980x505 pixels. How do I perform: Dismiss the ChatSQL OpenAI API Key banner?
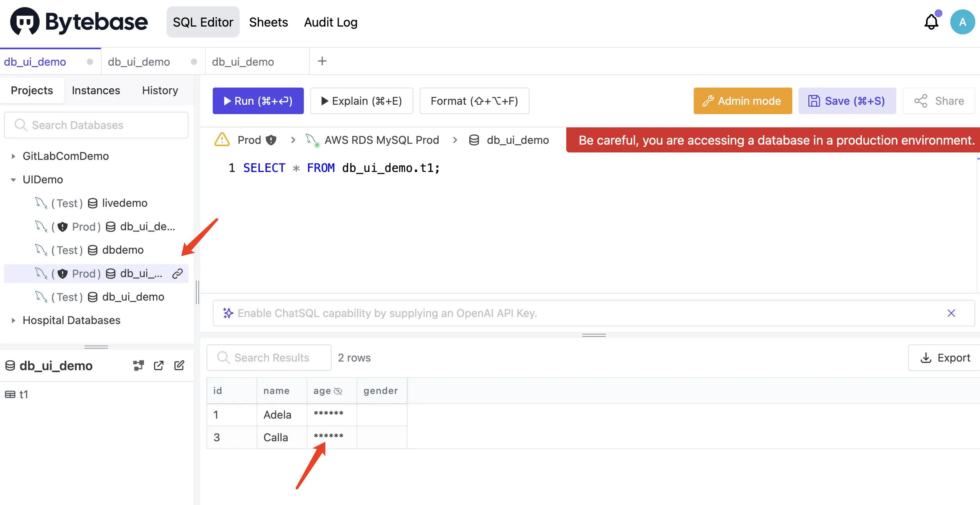click(x=951, y=313)
